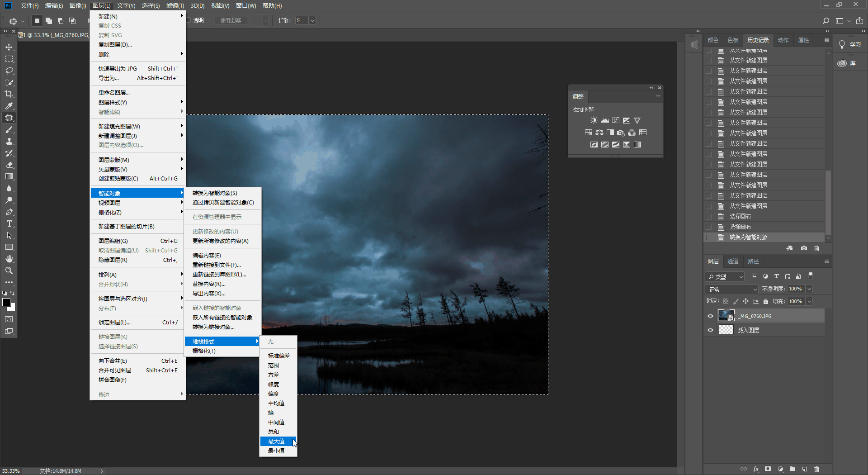Image resolution: width=868 pixels, height=475 pixels.
Task: Click the 扩散 value input field
Action: tap(302, 21)
